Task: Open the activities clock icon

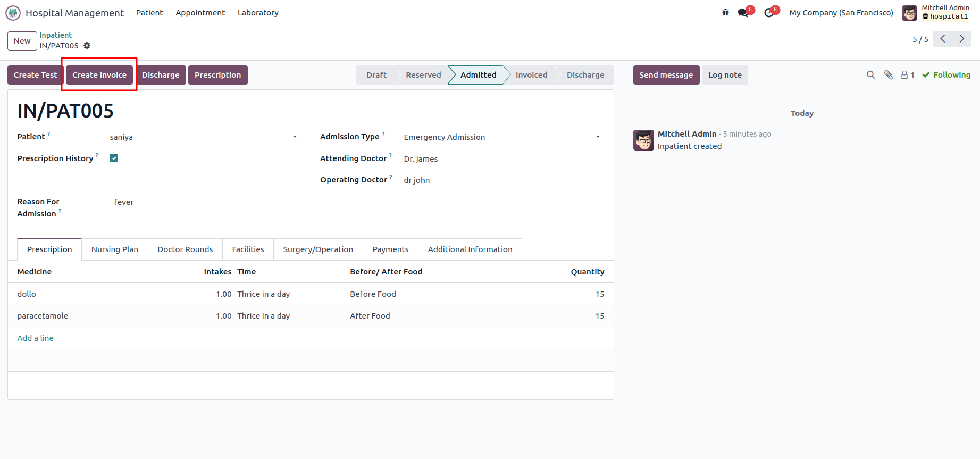Action: tap(769, 13)
